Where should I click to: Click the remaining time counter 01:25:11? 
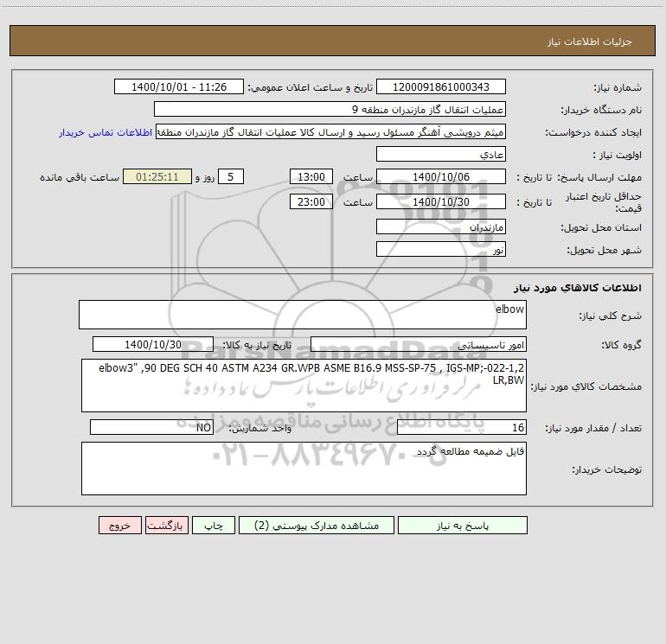(157, 176)
